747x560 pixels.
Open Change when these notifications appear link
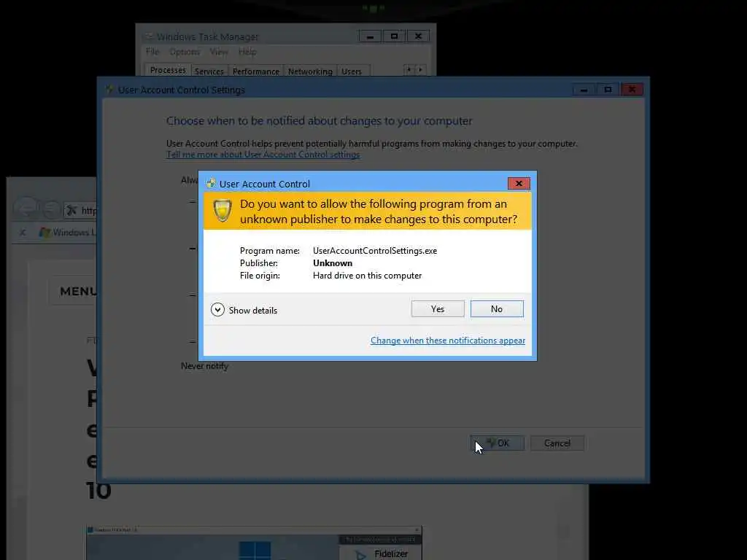tap(448, 341)
